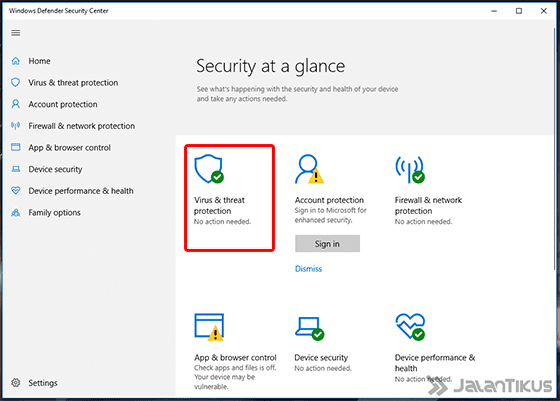Open the large Firewall & network antenna tile icon

tap(410, 169)
